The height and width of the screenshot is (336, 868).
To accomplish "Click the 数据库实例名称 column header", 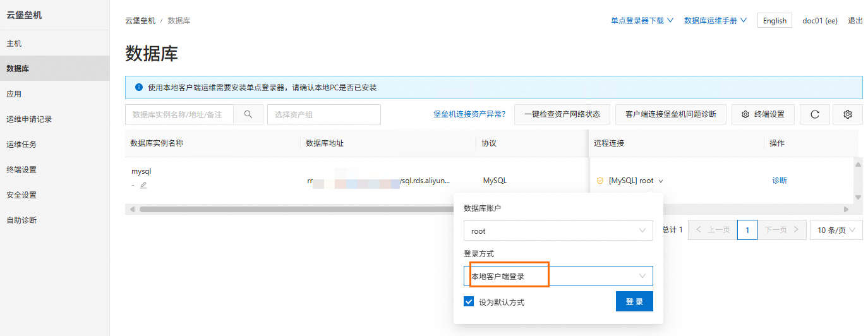I will tap(157, 143).
